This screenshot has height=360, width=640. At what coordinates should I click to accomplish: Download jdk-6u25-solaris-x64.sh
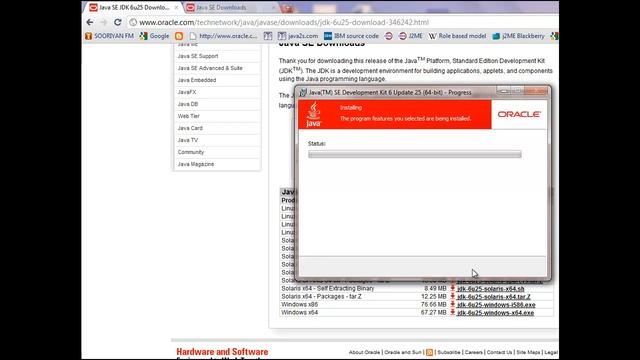(x=491, y=289)
